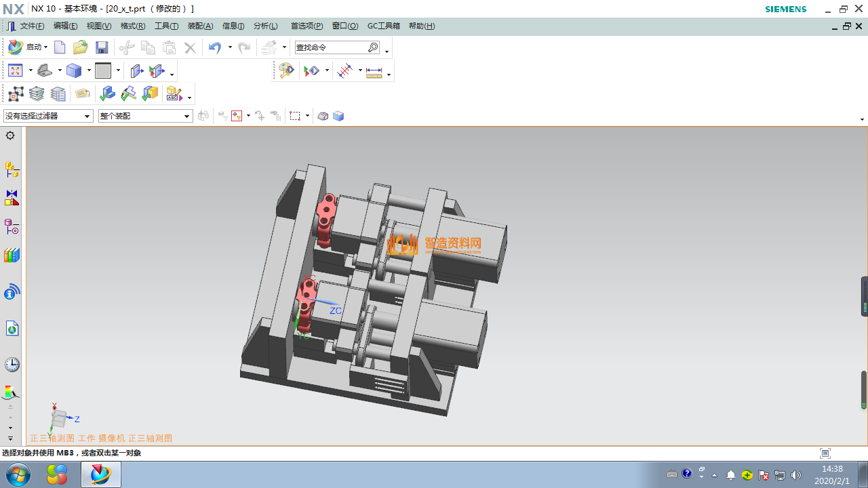Open the History clock panel
The image size is (868, 488).
click(x=12, y=365)
